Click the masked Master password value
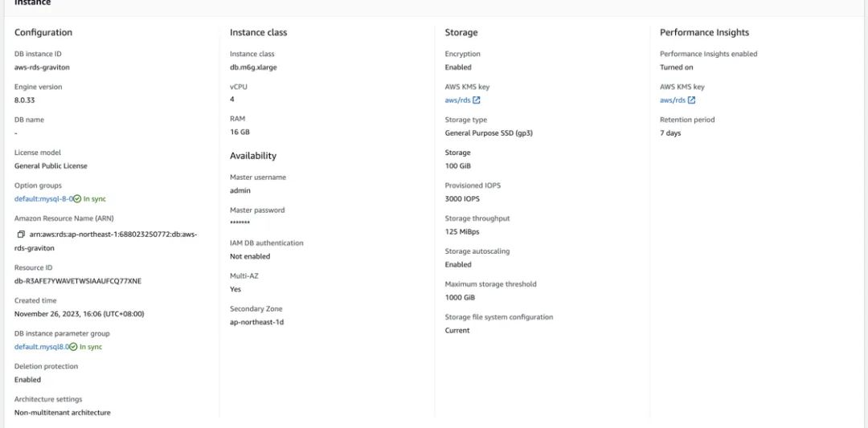This screenshot has width=868, height=428. click(x=240, y=223)
